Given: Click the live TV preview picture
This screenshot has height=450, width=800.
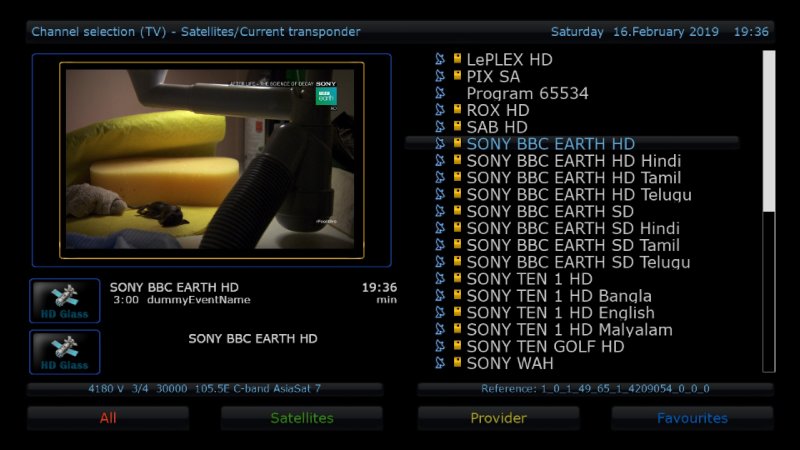Looking at the screenshot, I should click(x=210, y=159).
